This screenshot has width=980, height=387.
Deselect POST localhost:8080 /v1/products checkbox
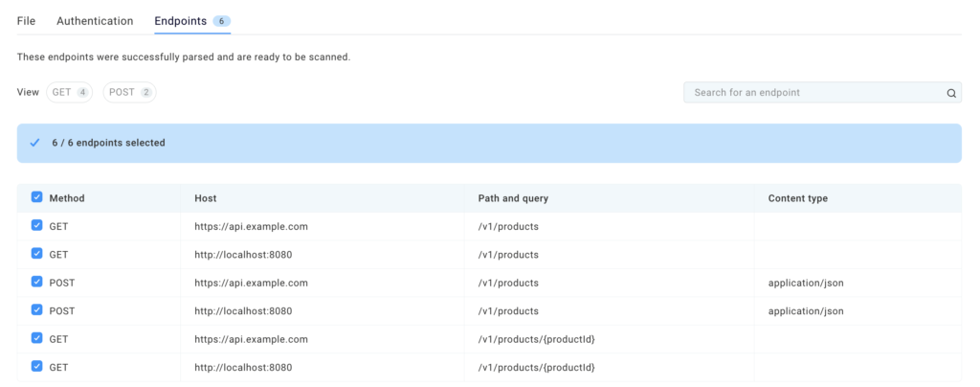[x=36, y=310]
